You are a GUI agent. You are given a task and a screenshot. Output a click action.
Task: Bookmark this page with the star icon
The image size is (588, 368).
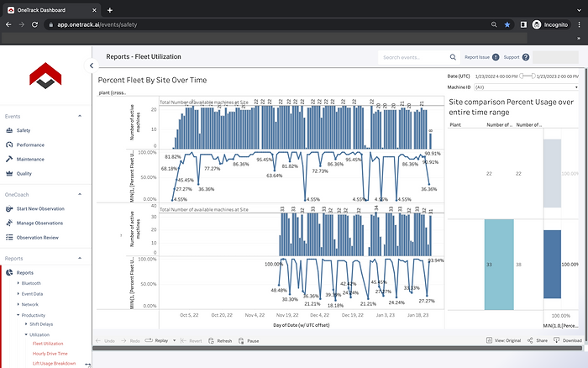pyautogui.click(x=507, y=25)
